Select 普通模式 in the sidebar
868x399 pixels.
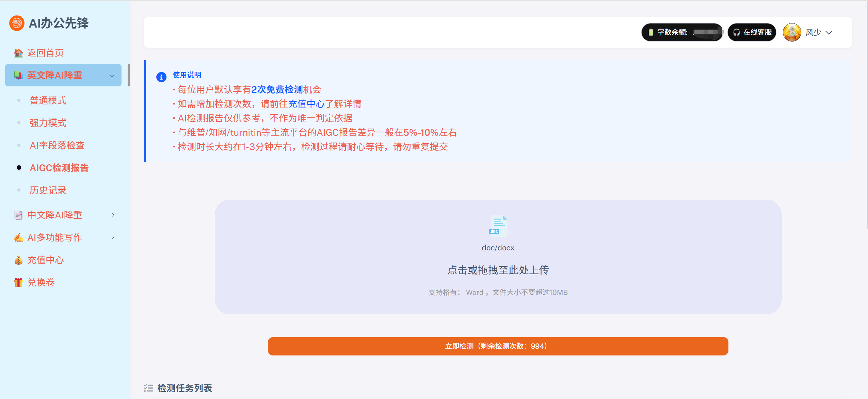[x=48, y=101]
